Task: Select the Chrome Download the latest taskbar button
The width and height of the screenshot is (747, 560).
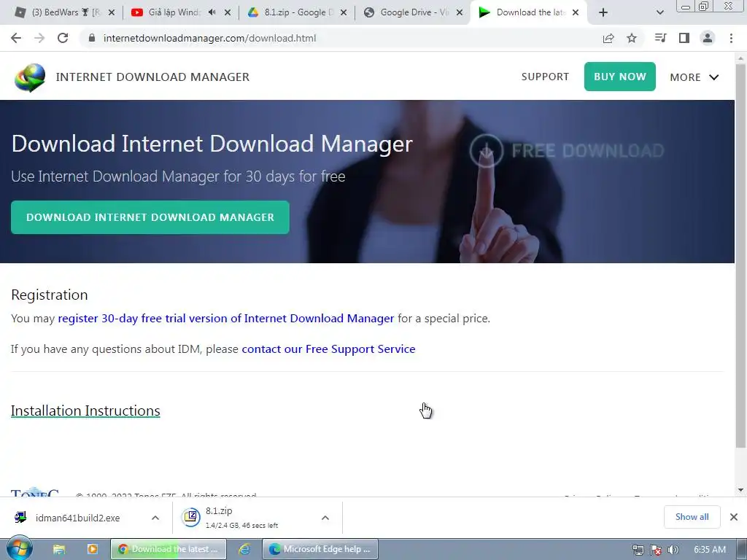Action: 169,549
